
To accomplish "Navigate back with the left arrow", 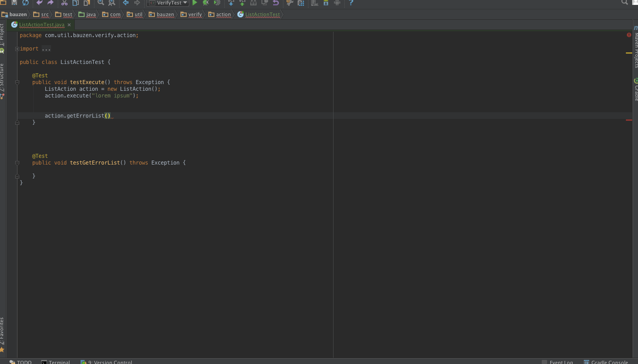I will (126, 3).
